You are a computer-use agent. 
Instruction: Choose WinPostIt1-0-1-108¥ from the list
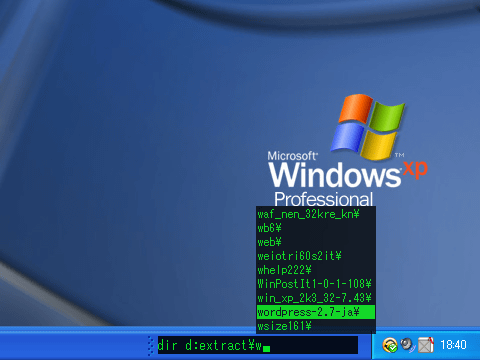[x=316, y=284]
